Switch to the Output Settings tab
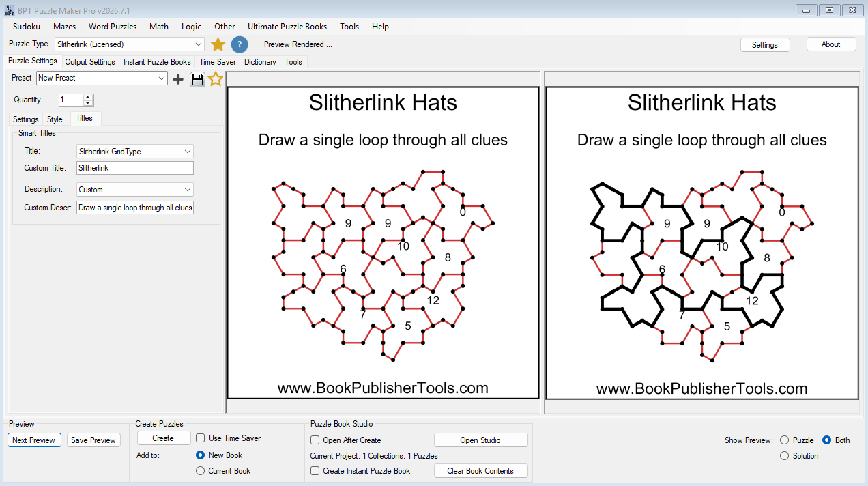The image size is (868, 486). click(90, 62)
